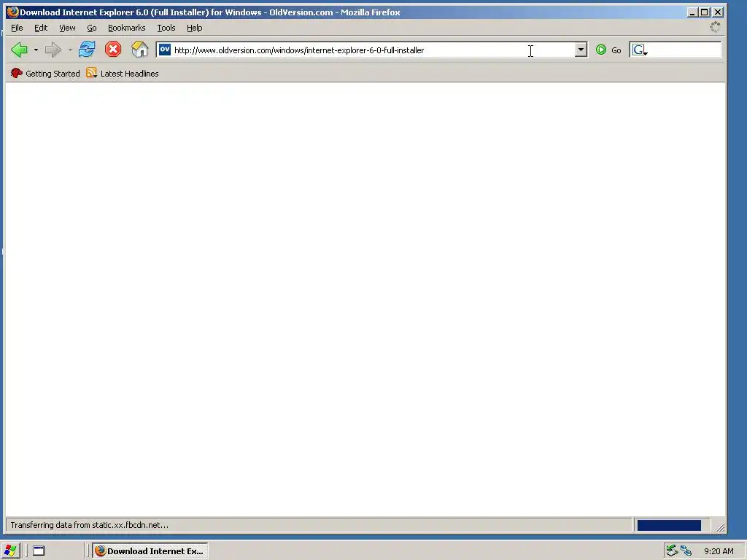Open the Forward history dropdown arrow

(70, 50)
